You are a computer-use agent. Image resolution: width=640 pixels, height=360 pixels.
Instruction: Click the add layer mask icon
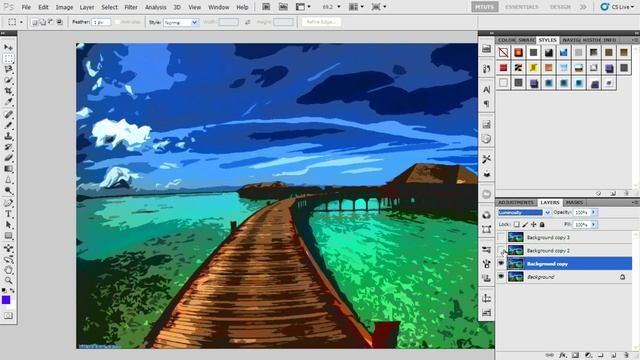coord(576,356)
